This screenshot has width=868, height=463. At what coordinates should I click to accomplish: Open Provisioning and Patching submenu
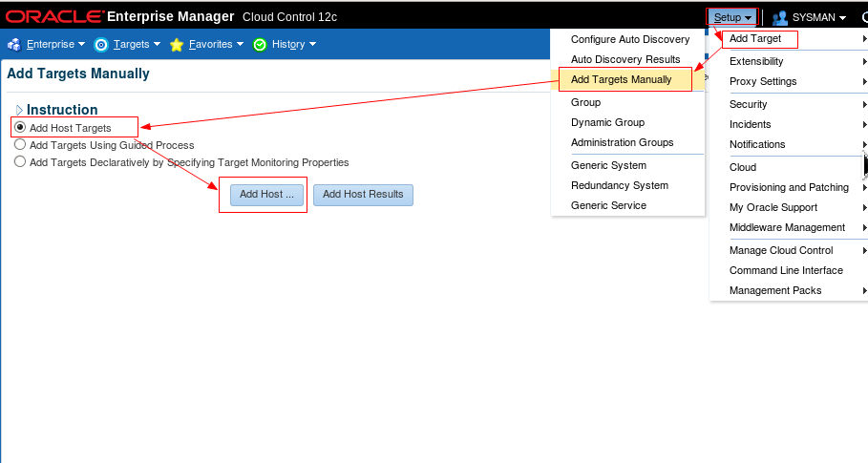click(789, 187)
